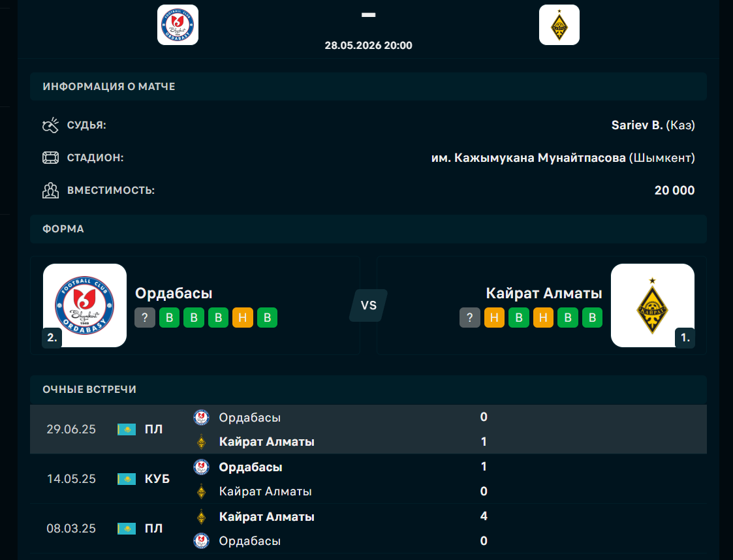Click the Kairat logo in match header
The width and height of the screenshot is (733, 560).
[559, 25]
